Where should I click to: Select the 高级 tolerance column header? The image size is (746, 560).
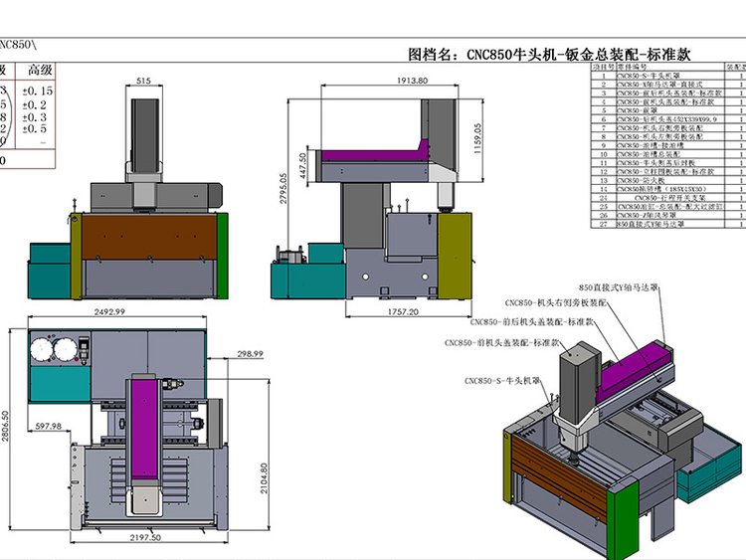point(40,70)
